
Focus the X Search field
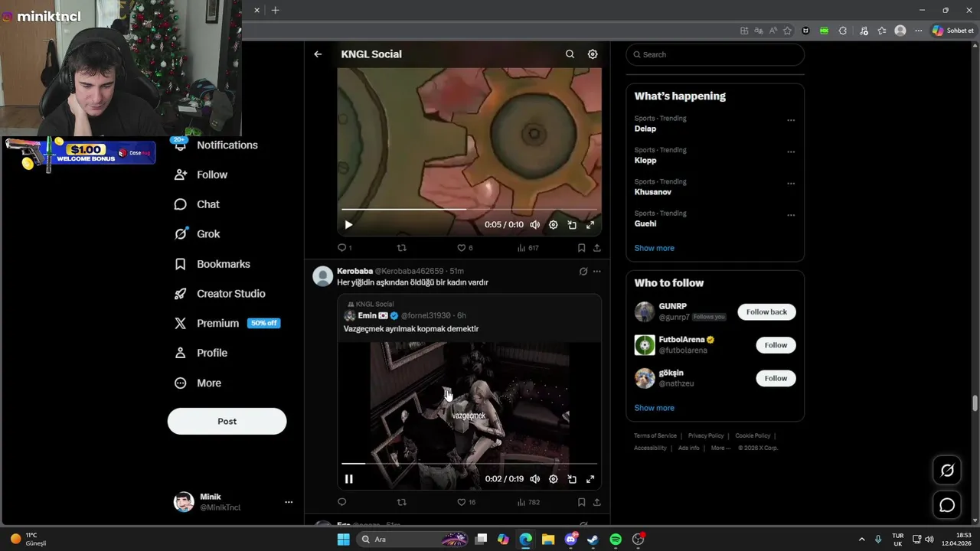(x=715, y=54)
